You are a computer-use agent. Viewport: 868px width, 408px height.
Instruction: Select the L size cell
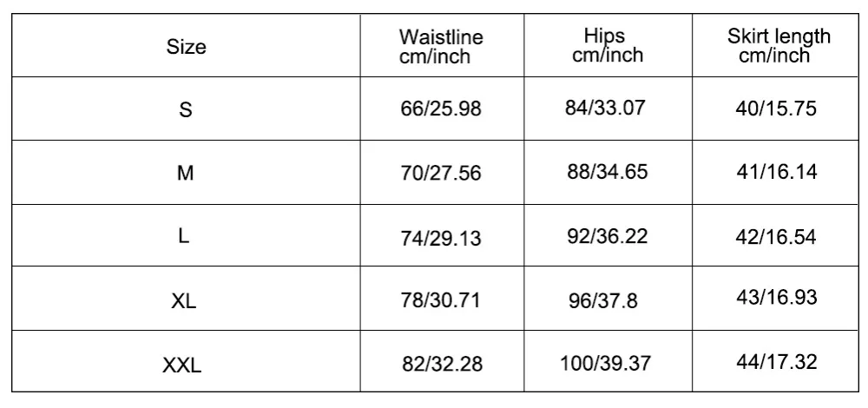click(x=184, y=236)
